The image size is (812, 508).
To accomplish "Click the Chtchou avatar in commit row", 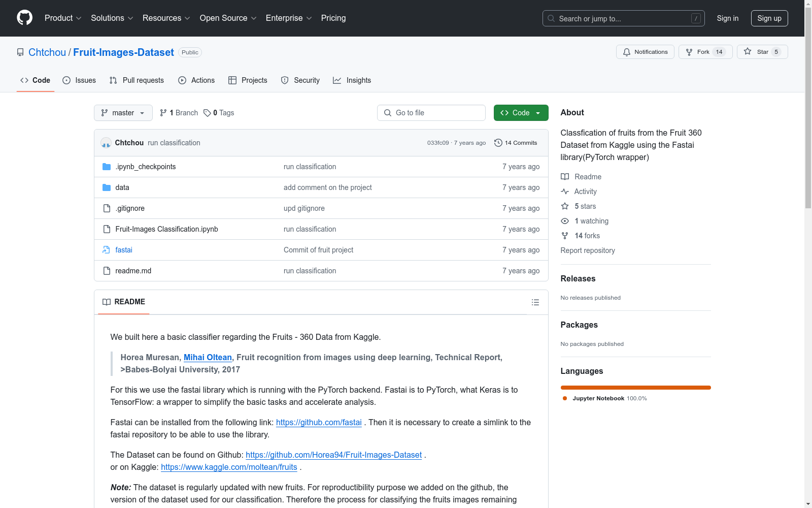I will [x=106, y=143].
